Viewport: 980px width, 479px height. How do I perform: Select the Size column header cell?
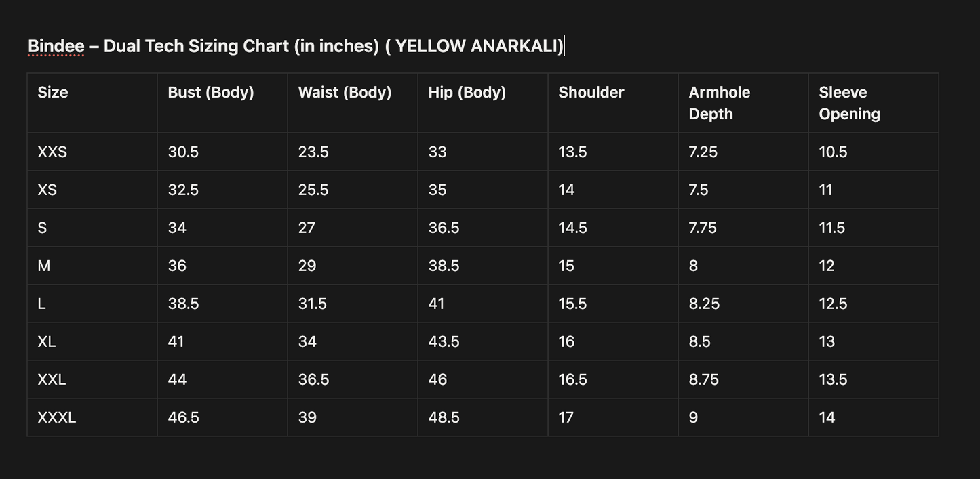(x=53, y=92)
